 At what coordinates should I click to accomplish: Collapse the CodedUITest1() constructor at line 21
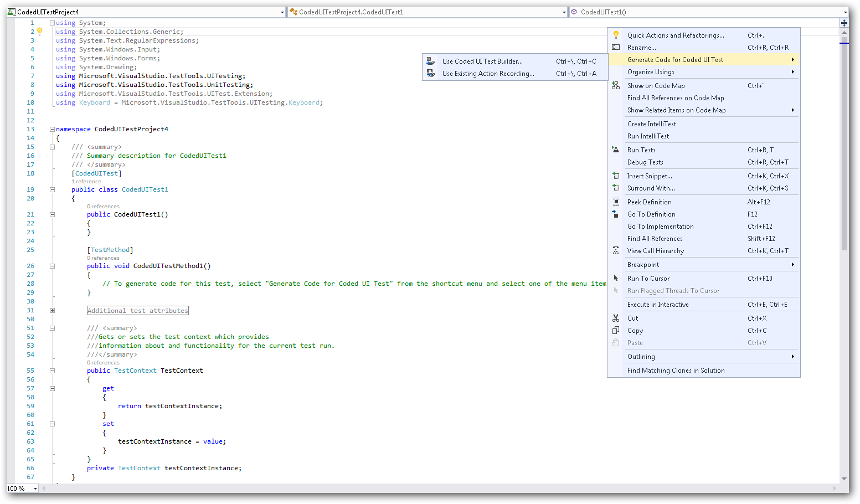pyautogui.click(x=52, y=214)
